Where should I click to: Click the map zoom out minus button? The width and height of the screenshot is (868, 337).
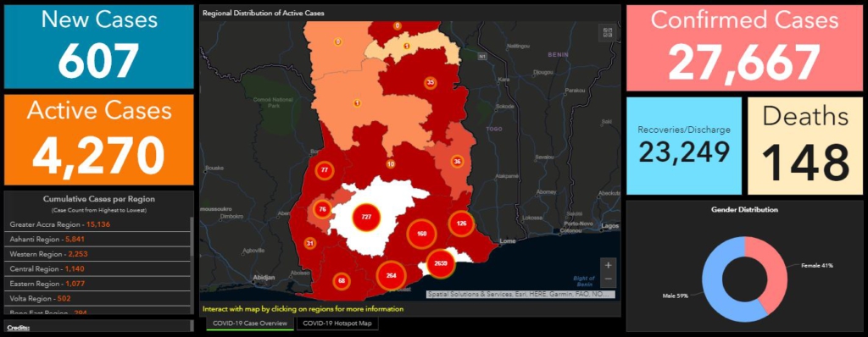(x=608, y=279)
